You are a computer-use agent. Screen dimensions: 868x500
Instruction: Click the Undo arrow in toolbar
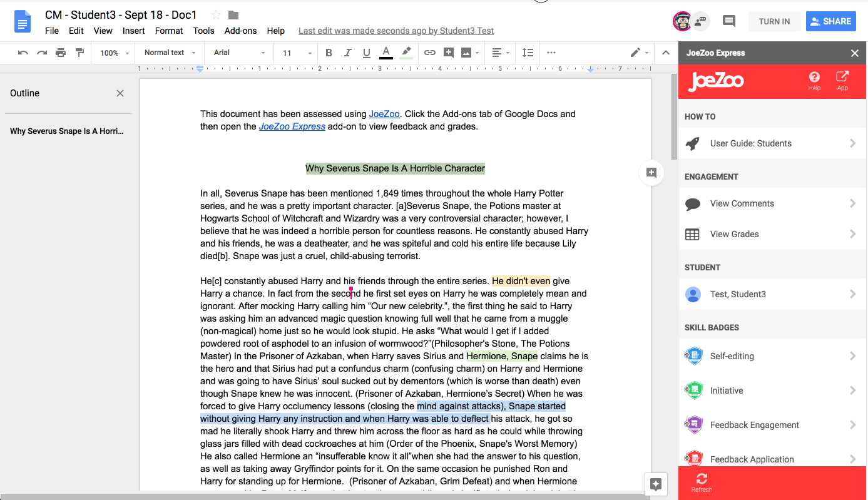coord(23,53)
